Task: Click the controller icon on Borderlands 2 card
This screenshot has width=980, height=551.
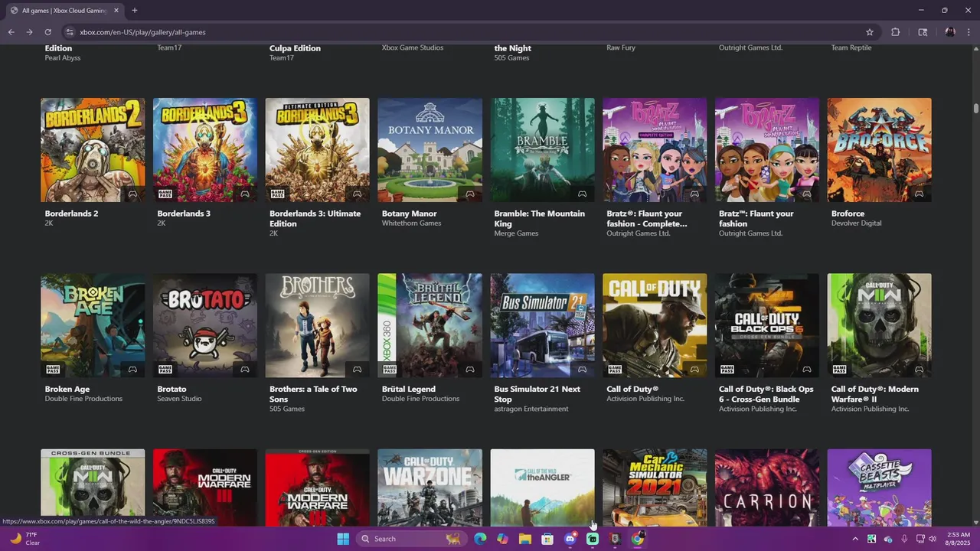Action: point(132,194)
